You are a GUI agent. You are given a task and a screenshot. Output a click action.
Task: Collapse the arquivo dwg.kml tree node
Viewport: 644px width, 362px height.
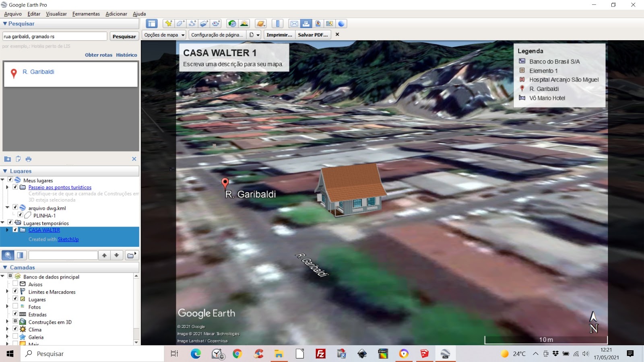(7, 208)
